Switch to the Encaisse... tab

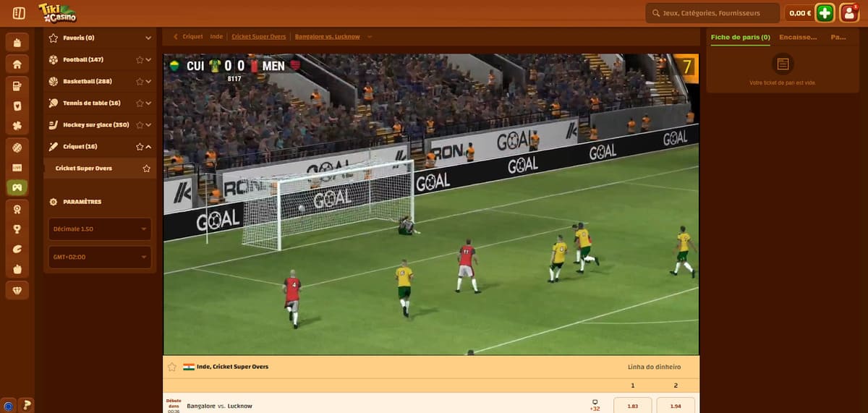click(798, 37)
